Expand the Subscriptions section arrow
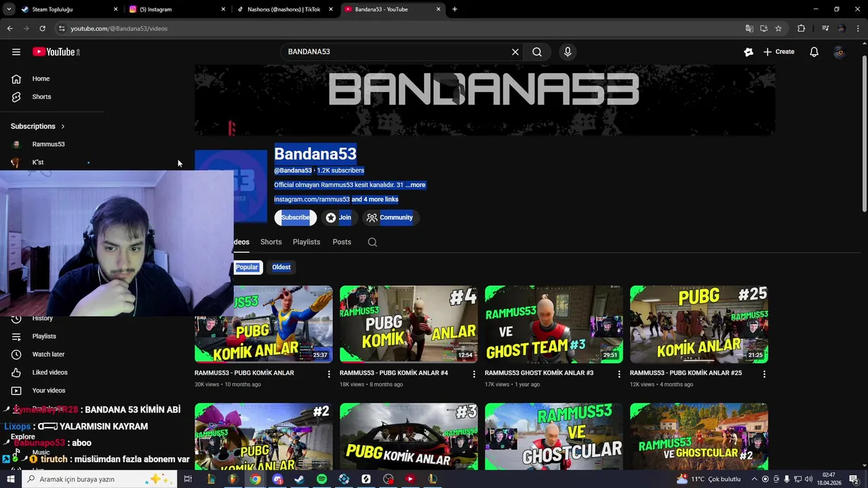 click(62, 126)
